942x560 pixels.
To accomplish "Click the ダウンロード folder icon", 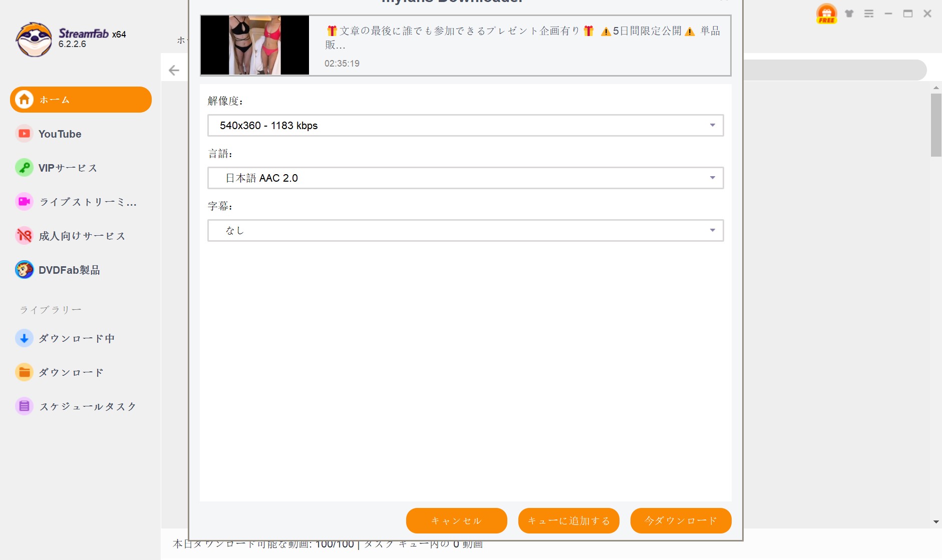I will 24,372.
